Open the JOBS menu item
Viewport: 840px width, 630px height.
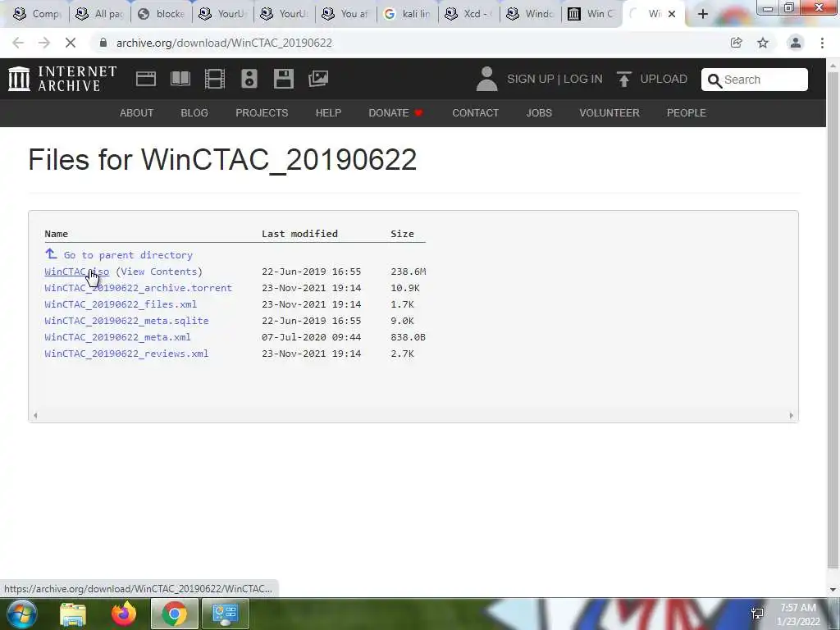(539, 113)
